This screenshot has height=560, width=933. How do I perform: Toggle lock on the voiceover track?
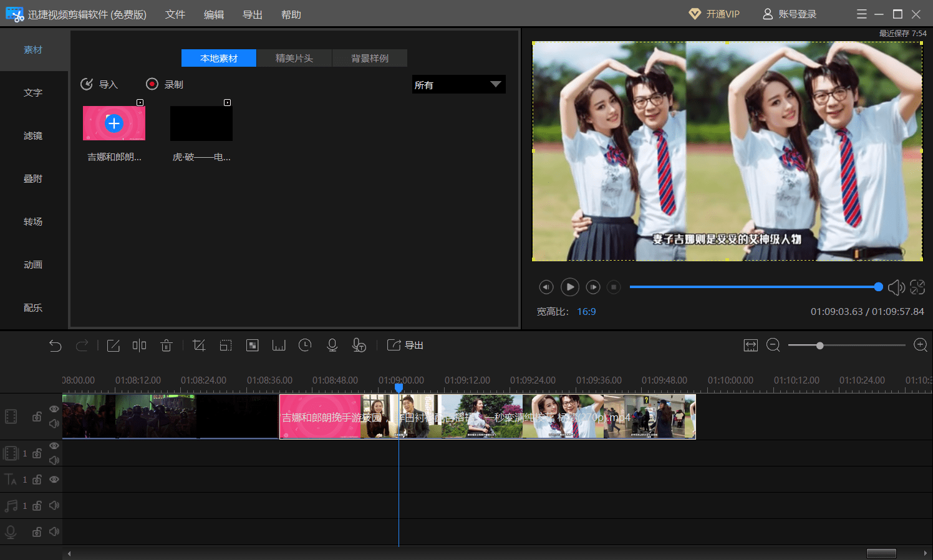37,532
